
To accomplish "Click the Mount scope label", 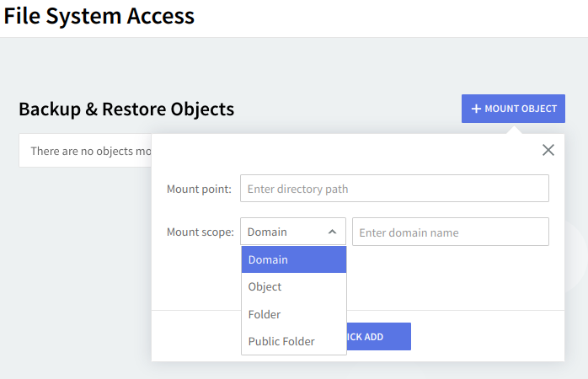I will click(200, 232).
